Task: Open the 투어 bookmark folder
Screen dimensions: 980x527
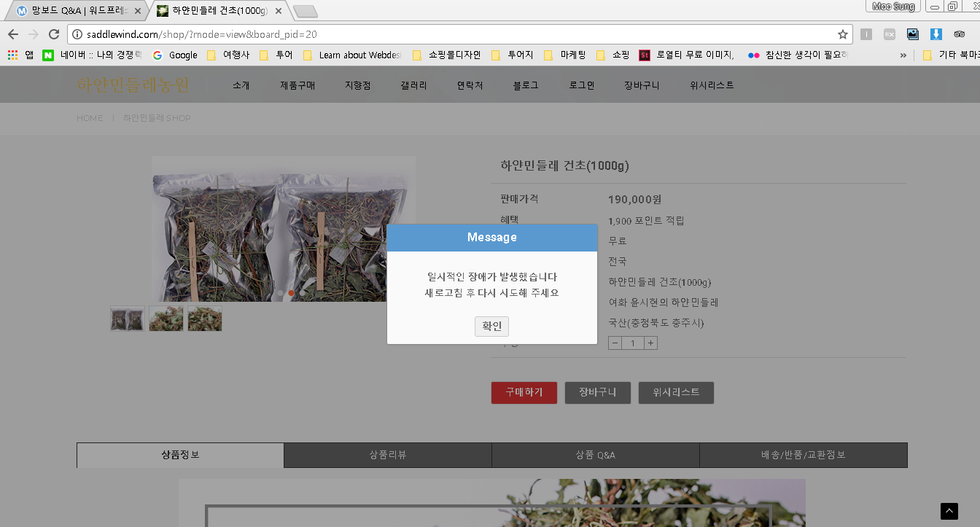Action: 276,55
